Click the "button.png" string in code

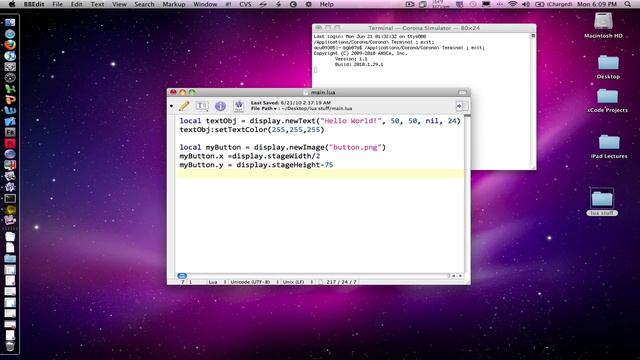click(x=355, y=147)
